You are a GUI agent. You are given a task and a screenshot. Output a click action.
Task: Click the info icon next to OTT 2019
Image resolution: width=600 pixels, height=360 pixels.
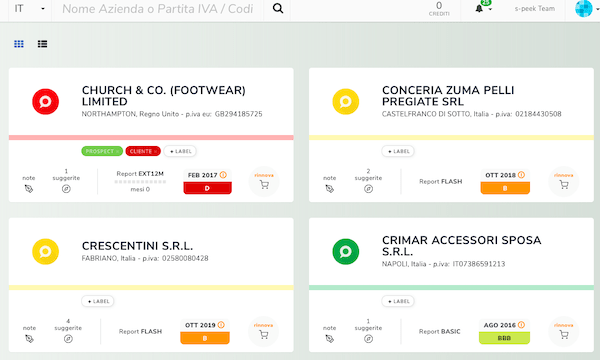[221, 325]
